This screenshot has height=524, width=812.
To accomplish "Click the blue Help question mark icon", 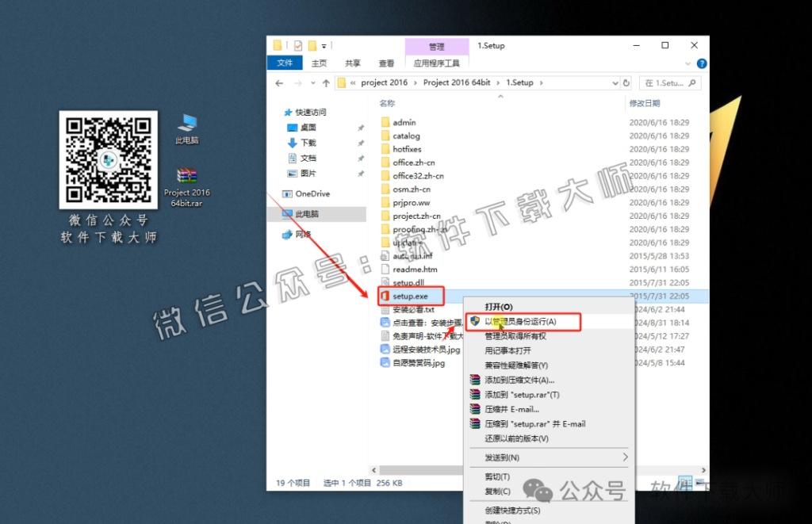I will point(703,63).
